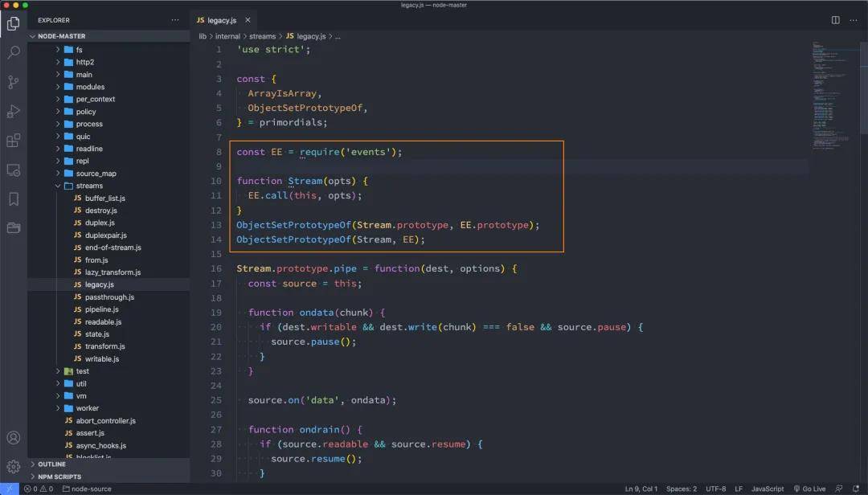Open the Accounts icon

click(14, 437)
